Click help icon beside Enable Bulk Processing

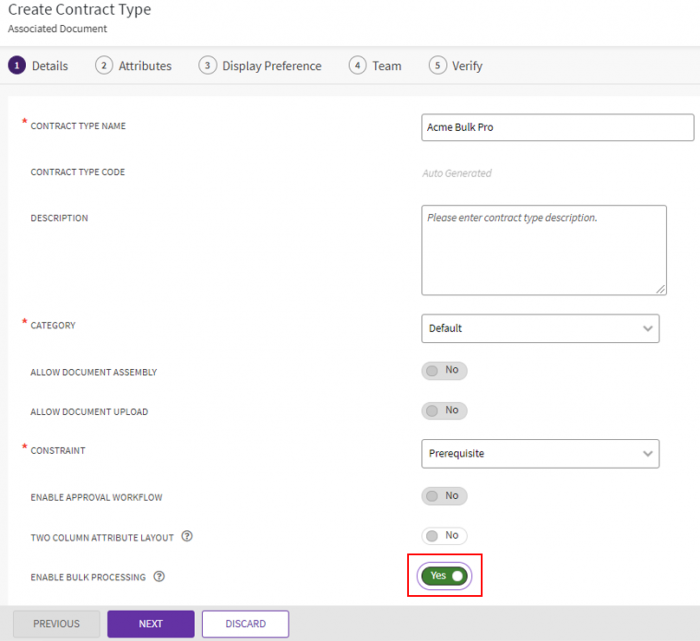click(159, 577)
